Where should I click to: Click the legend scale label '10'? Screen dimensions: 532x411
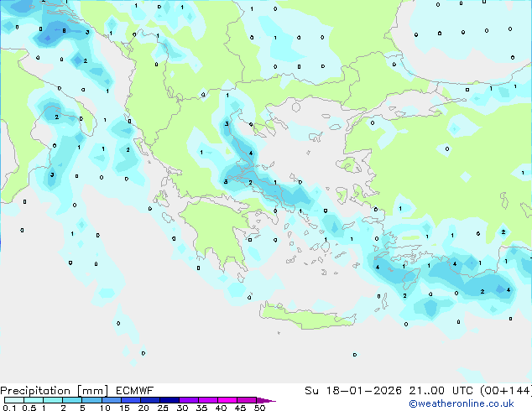pos(105,408)
